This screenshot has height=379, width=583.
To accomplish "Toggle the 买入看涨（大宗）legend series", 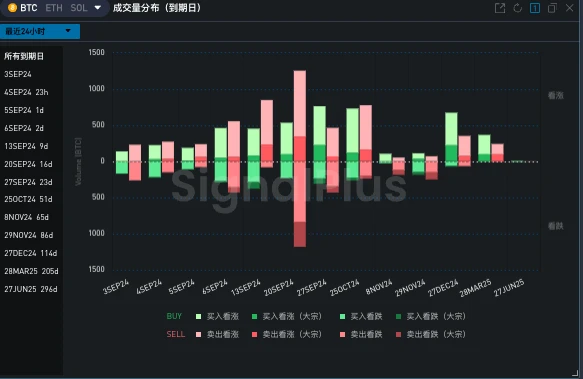I will tap(287, 317).
